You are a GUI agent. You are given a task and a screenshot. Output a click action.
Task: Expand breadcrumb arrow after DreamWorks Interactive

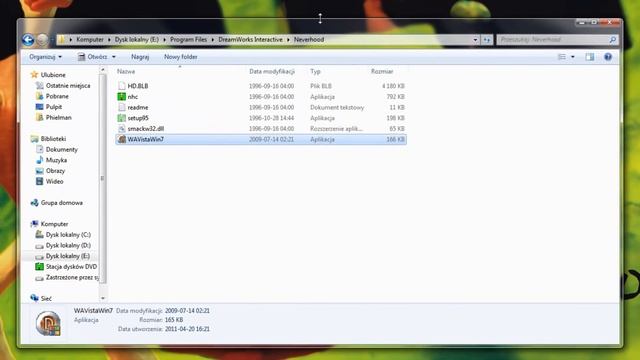tap(288, 40)
